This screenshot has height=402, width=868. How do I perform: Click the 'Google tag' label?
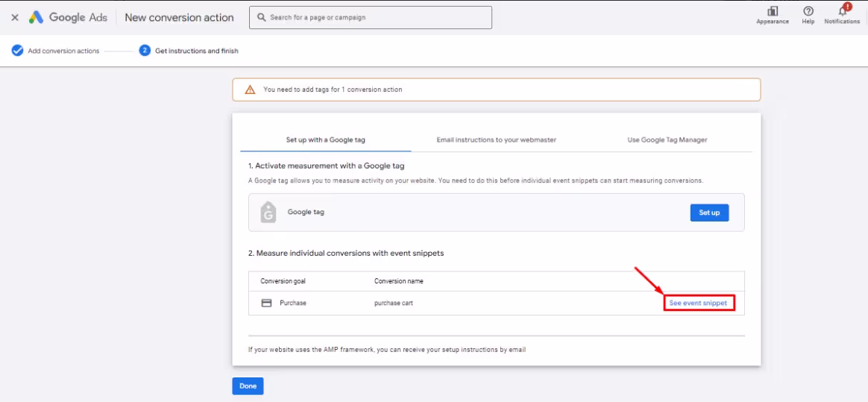coord(306,212)
